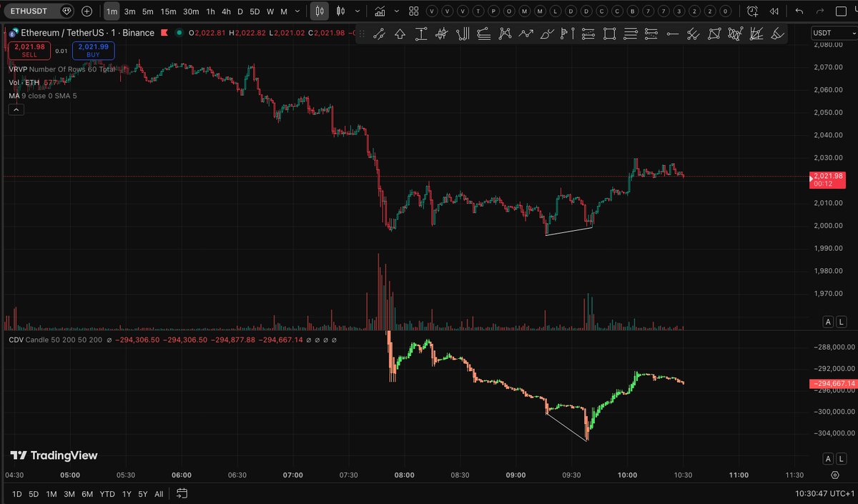858x504 pixels.
Task: Select the trend line drawing tool
Action: [x=379, y=34]
